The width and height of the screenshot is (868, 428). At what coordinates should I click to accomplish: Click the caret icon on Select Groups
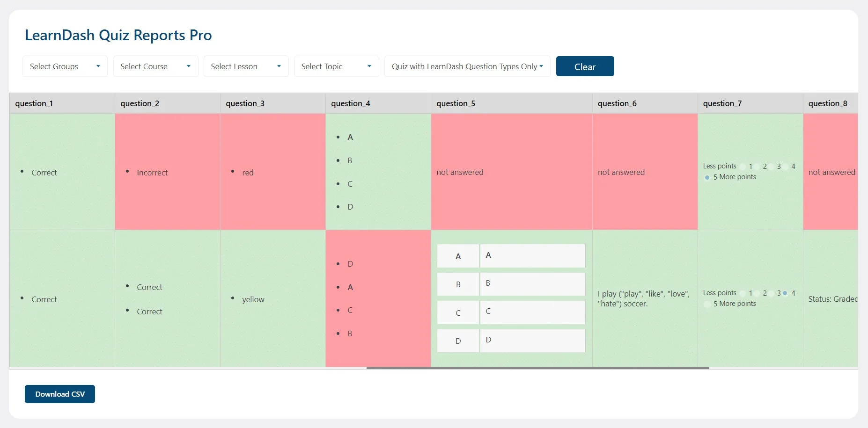pyautogui.click(x=98, y=66)
